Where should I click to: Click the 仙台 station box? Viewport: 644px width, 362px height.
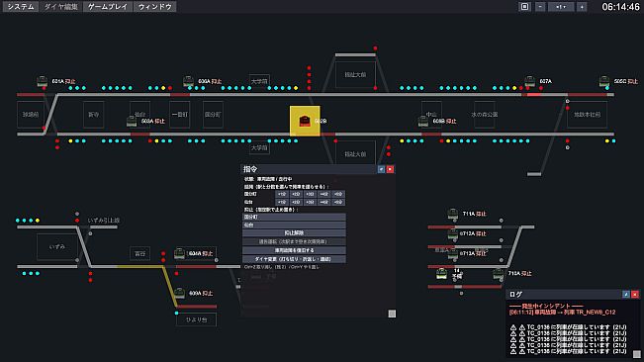click(139, 115)
